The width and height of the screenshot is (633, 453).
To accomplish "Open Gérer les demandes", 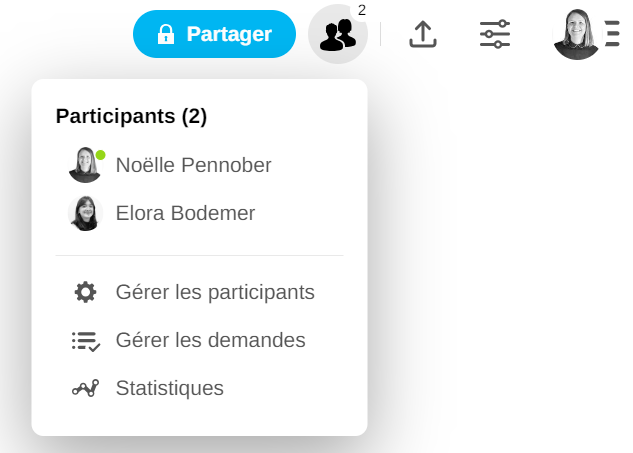I will [210, 340].
